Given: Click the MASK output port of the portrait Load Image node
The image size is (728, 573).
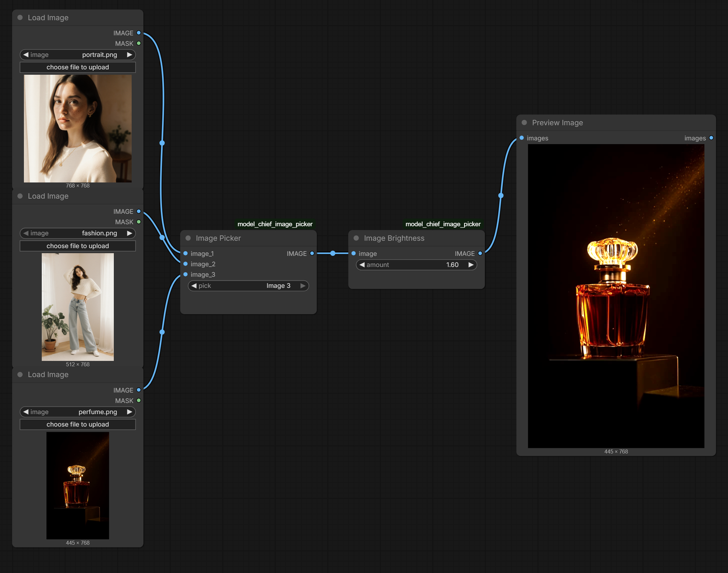Looking at the screenshot, I should click(139, 44).
